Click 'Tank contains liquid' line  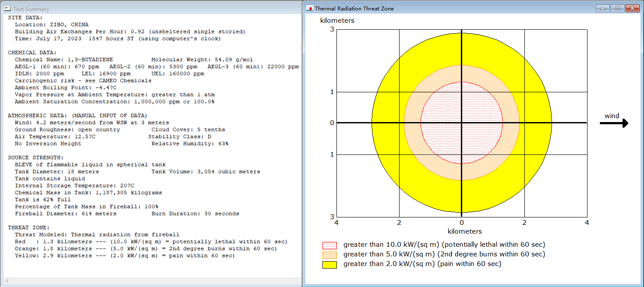coord(50,178)
